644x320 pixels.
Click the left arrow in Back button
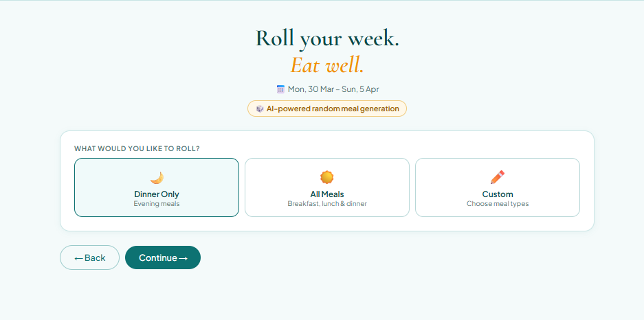(x=79, y=258)
